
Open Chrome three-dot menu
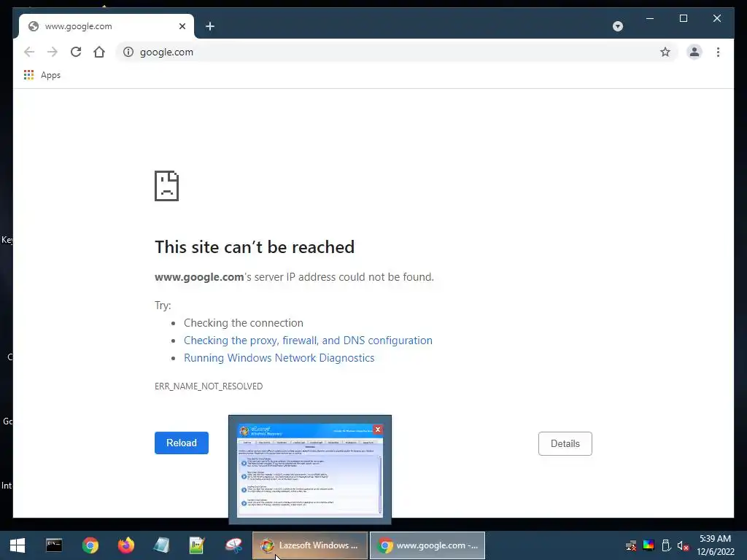point(718,52)
